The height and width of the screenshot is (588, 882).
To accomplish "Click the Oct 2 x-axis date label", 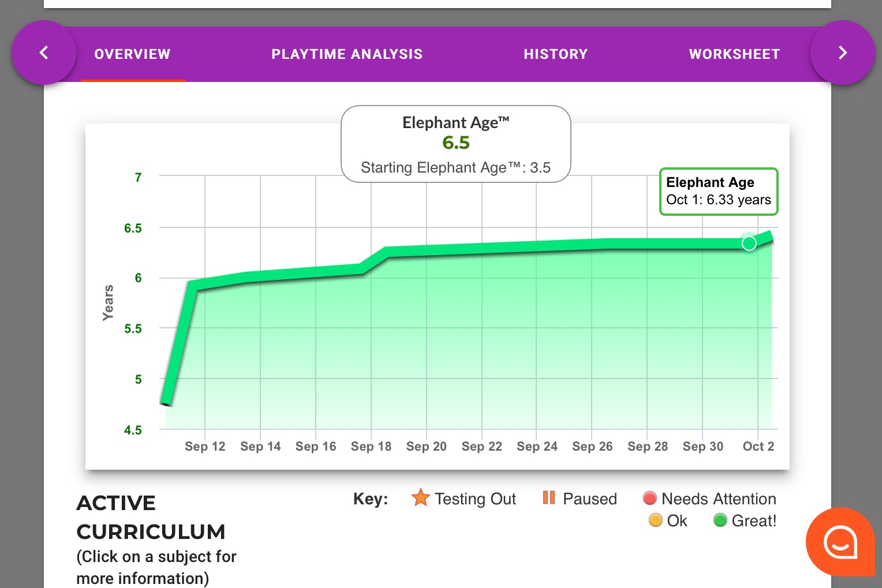I will [758, 446].
